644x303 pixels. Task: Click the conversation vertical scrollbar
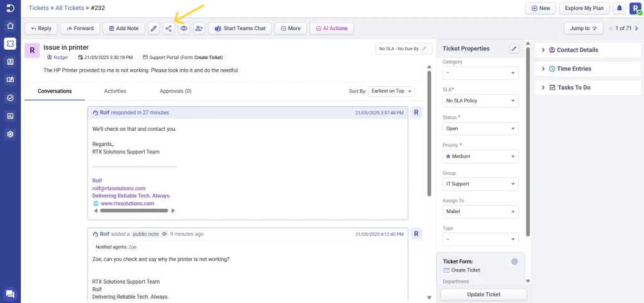pyautogui.click(x=429, y=133)
